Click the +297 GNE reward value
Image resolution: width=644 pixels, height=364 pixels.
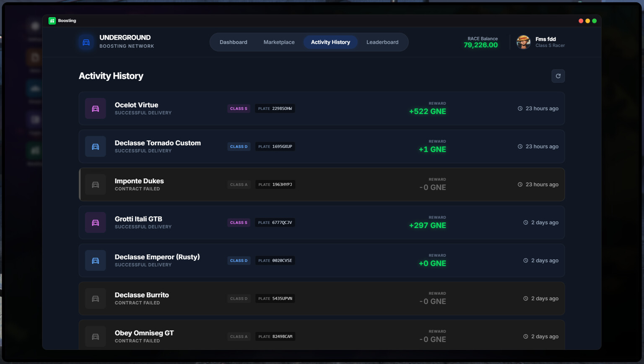427,226
